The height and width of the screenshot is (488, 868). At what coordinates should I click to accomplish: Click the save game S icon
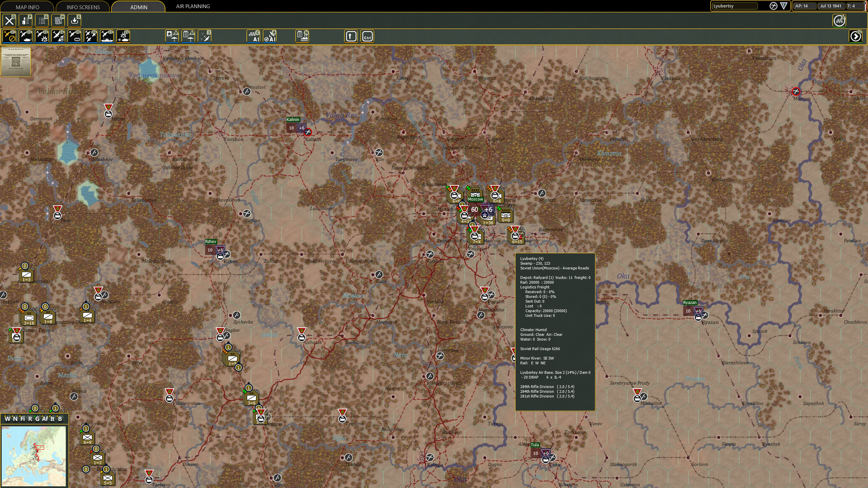(75, 21)
